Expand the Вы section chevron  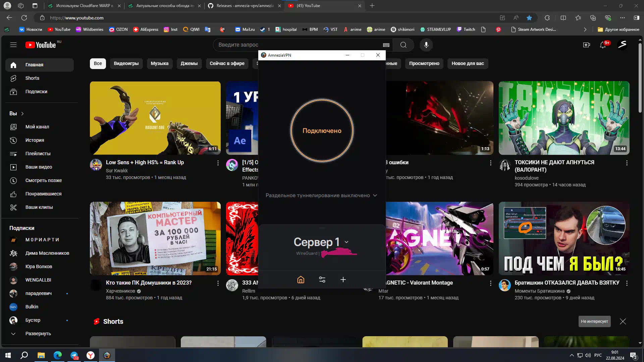(x=22, y=114)
